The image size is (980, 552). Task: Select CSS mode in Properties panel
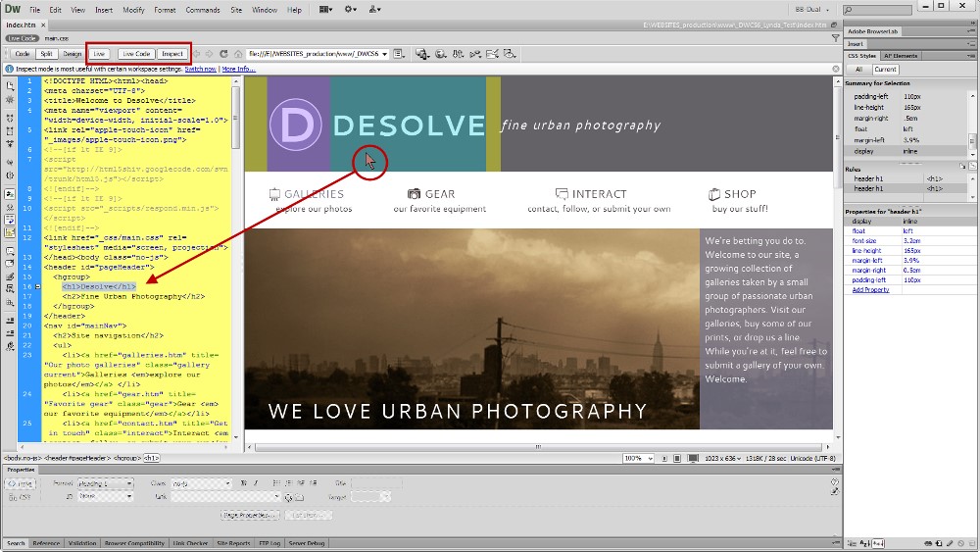(22, 497)
